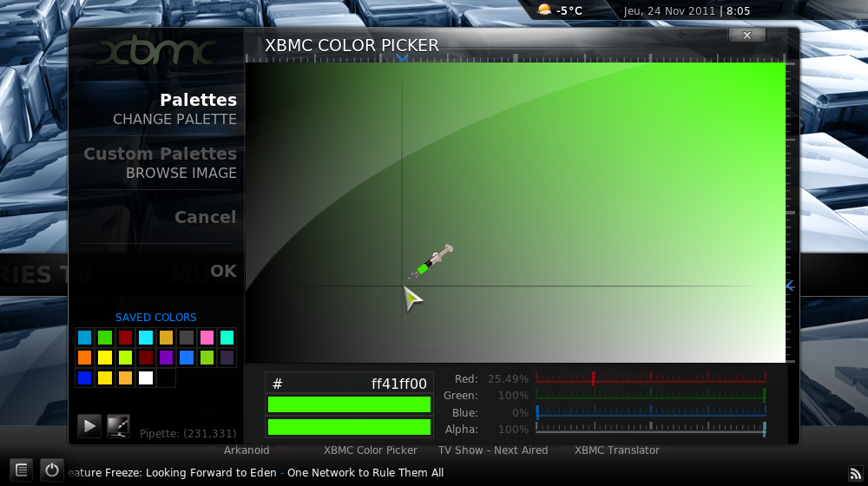Image resolution: width=868 pixels, height=486 pixels.
Task: Click the XBMC Color Picker add-on label
Action: click(x=371, y=450)
